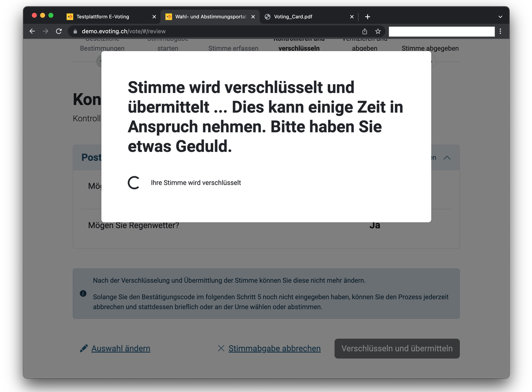Viewport: 532px width, 392px height.
Task: Close the Testplattform E-Voting tab
Action: pyautogui.click(x=154, y=17)
